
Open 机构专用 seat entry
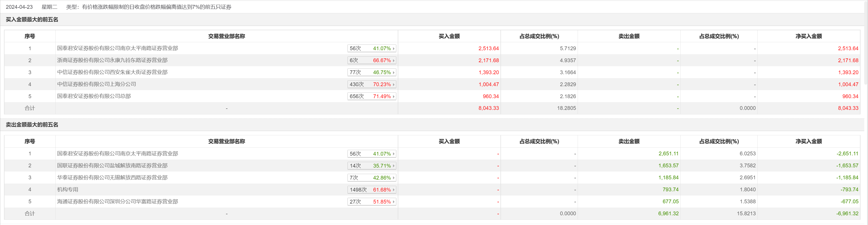click(68, 190)
